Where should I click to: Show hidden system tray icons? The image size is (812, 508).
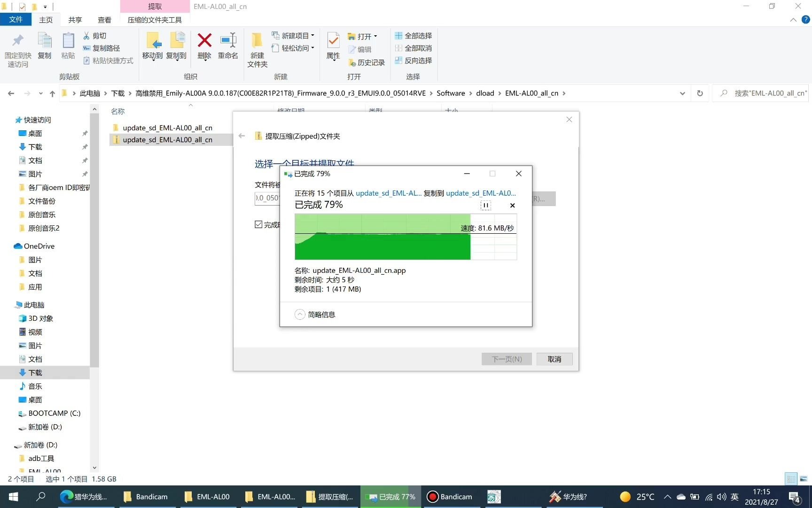667,497
